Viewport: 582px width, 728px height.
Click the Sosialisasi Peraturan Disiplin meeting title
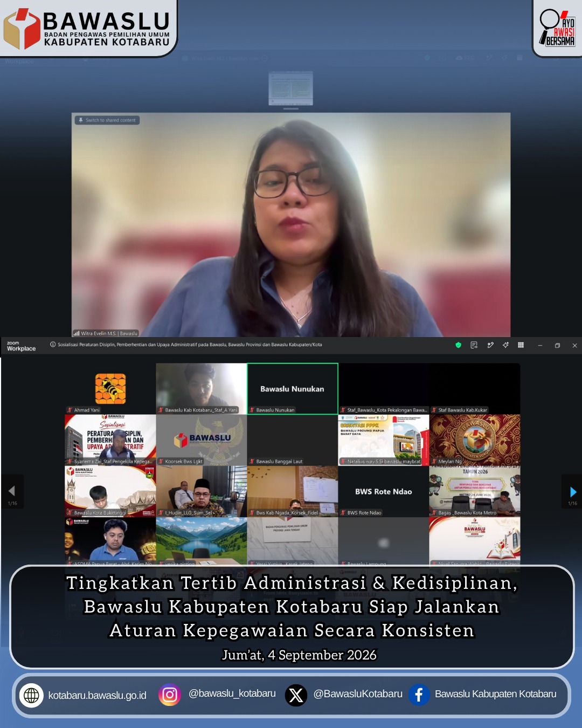pyautogui.click(x=190, y=345)
